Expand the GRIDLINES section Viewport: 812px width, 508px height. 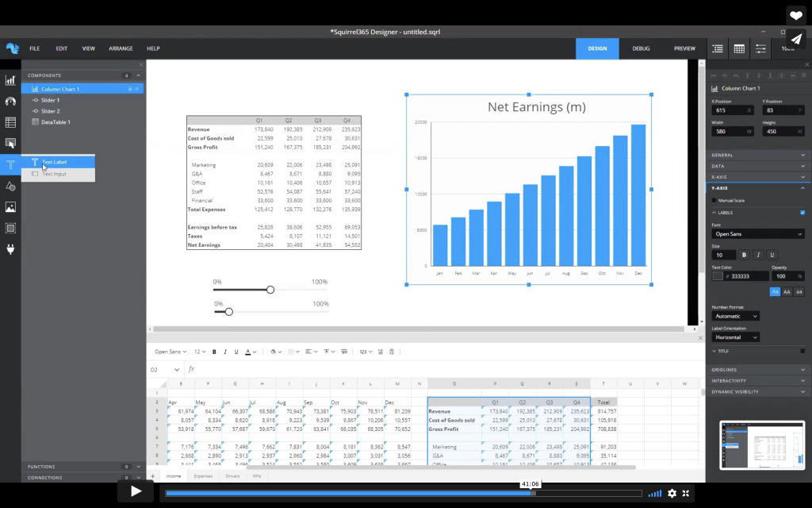tap(758, 369)
